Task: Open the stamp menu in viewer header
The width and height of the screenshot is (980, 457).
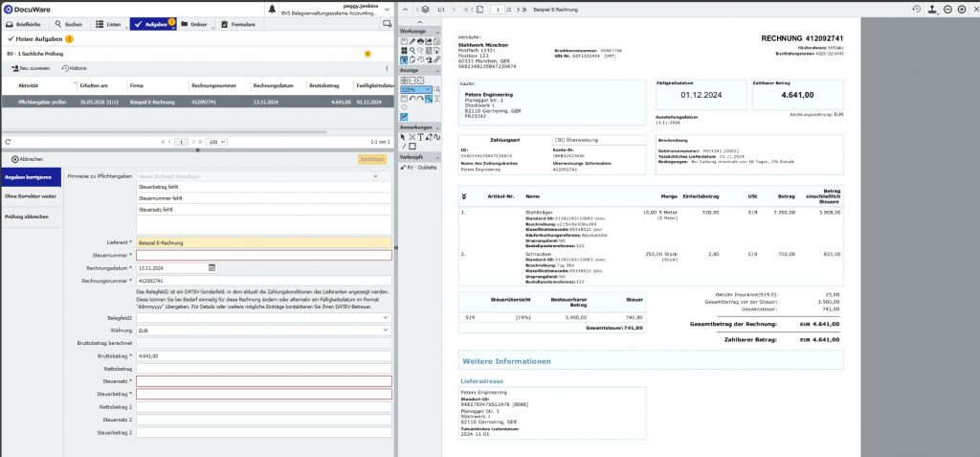Action: click(933, 10)
